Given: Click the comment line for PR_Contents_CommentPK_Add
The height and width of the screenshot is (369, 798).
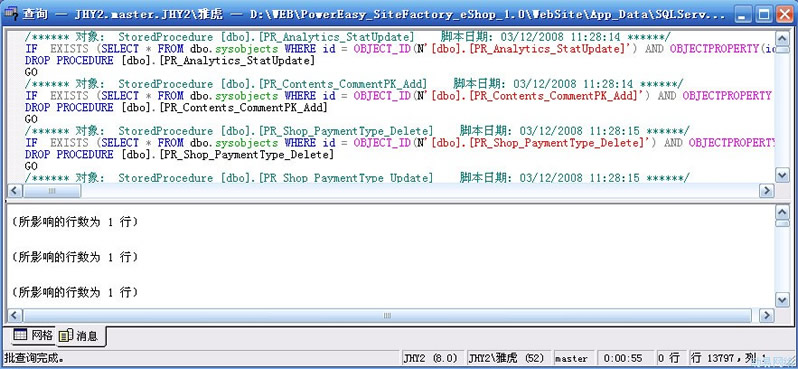Looking at the screenshot, I should 354,84.
